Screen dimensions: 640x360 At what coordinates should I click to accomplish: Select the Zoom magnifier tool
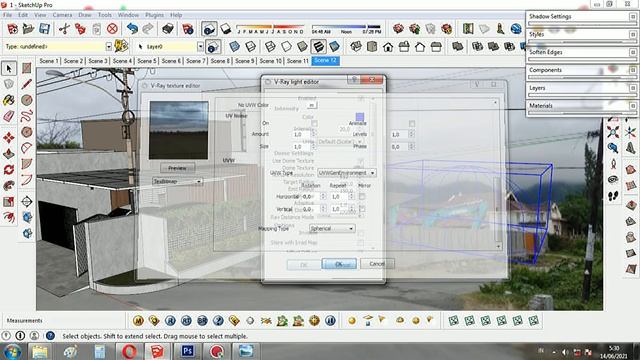tap(613, 147)
